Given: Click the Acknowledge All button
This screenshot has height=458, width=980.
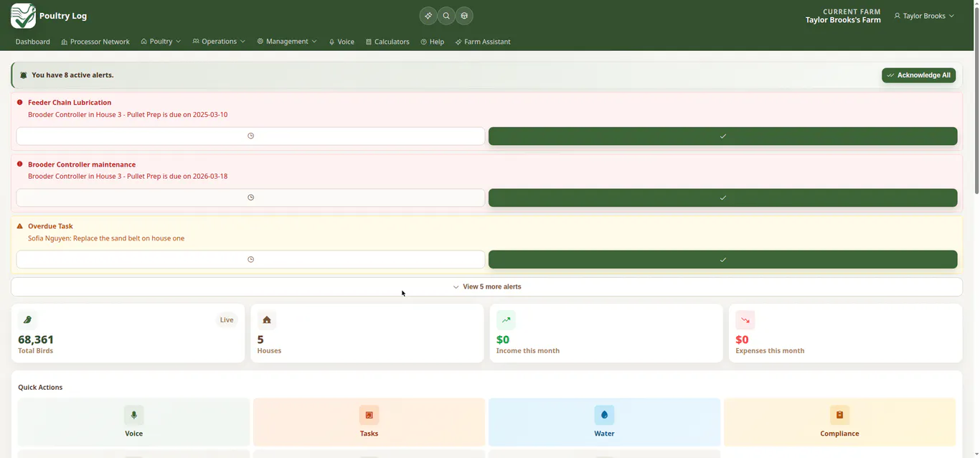Looking at the screenshot, I should [918, 75].
